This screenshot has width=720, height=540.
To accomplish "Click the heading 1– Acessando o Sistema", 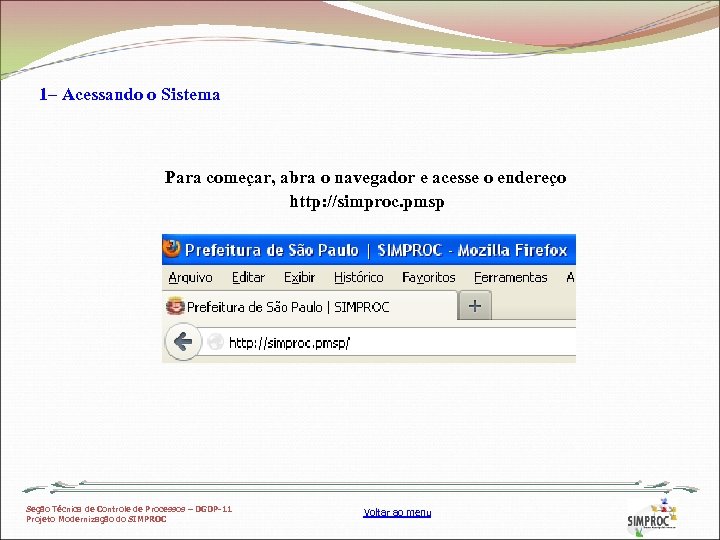I will coord(129,94).
